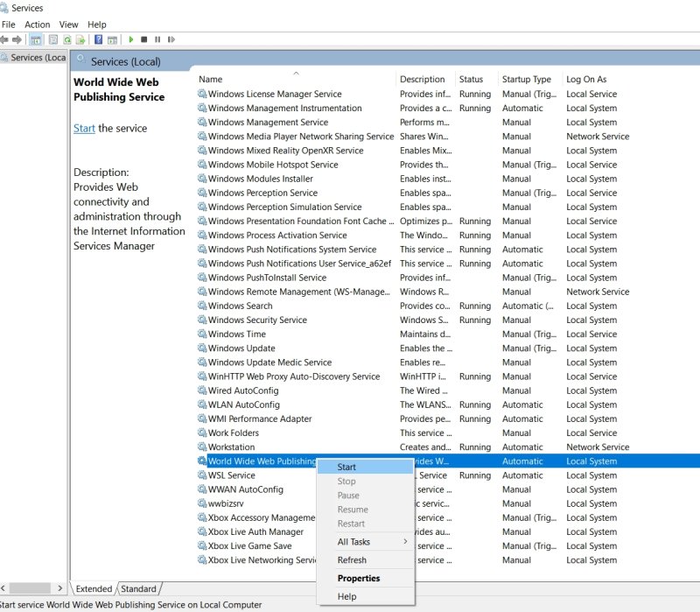The image size is (700, 612).
Task: Open the blue Help toolbar icon
Action: (x=99, y=39)
